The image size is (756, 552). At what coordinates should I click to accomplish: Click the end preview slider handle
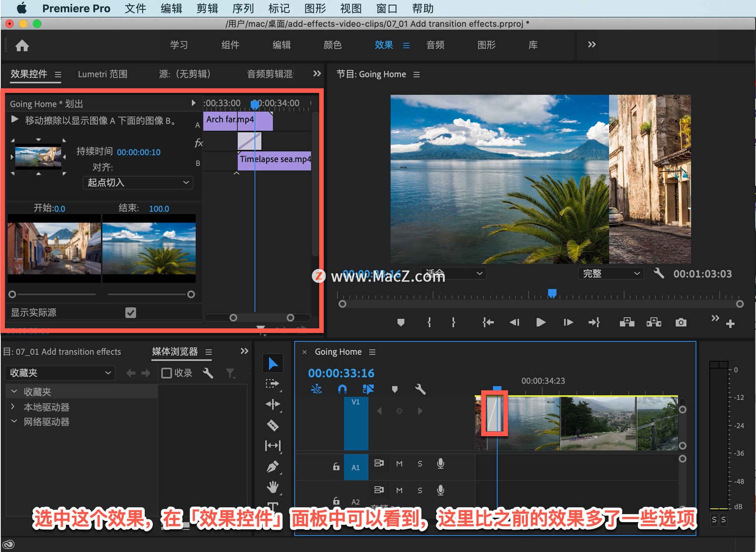pyautogui.click(x=191, y=294)
